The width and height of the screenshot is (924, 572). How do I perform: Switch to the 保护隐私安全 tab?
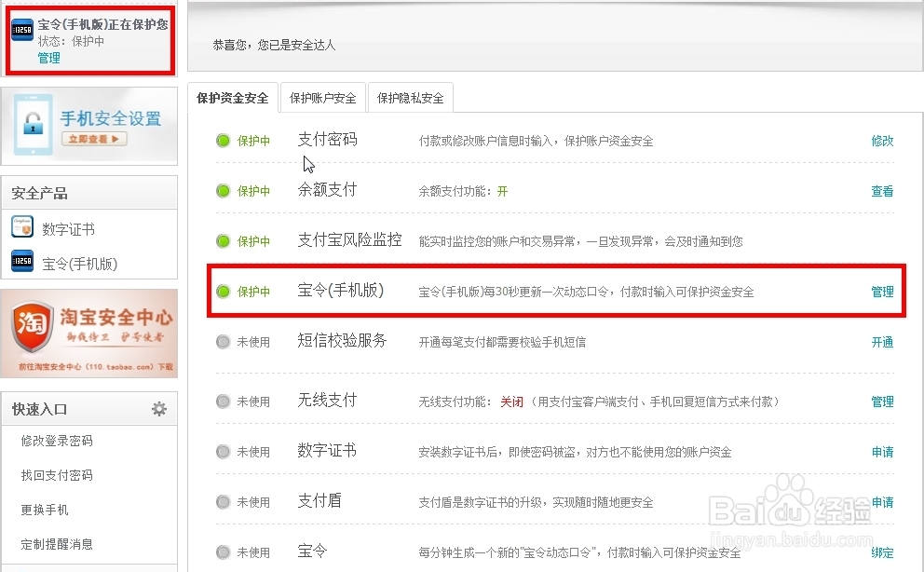coord(410,98)
